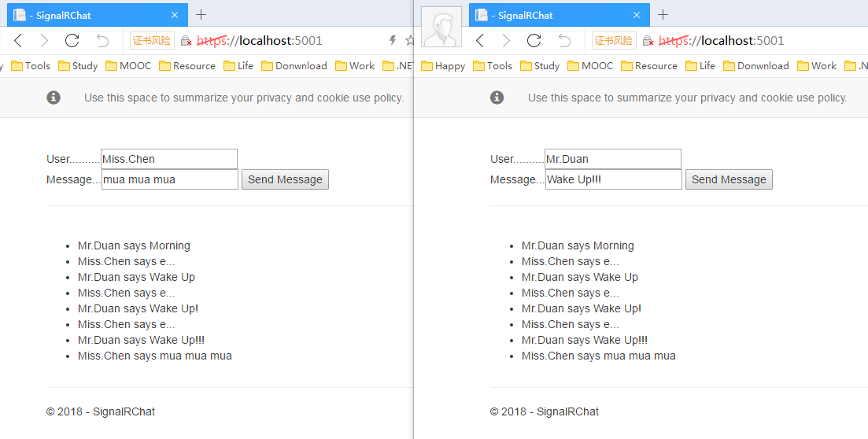Image resolution: width=868 pixels, height=439 pixels.
Task: Open MOOC bookmark folder in right browser
Action: click(590, 66)
